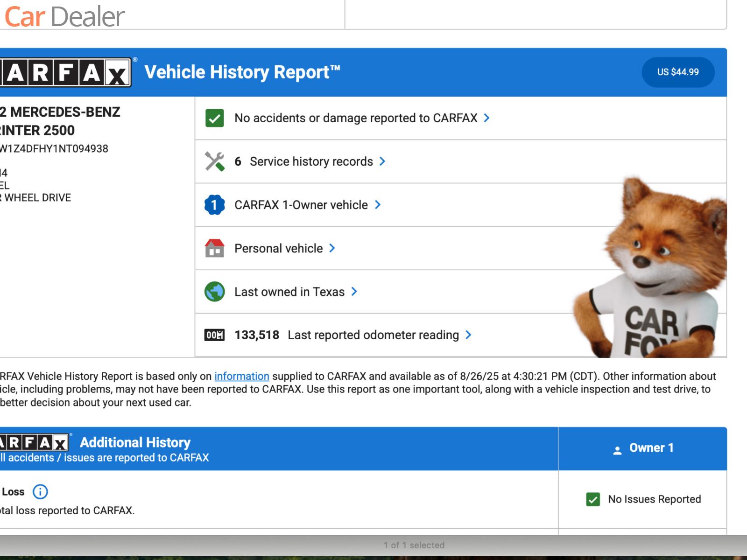Open the Additional History section header

135,442
